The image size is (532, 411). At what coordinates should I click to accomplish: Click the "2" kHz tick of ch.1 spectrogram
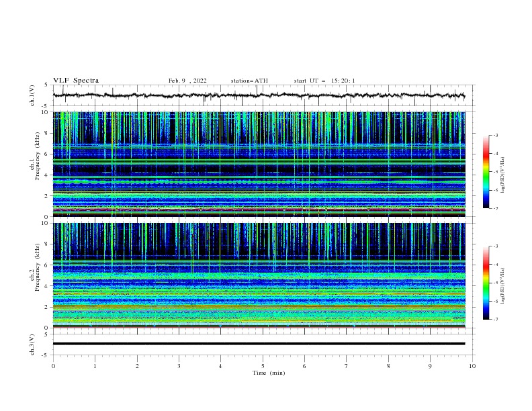coord(46,196)
